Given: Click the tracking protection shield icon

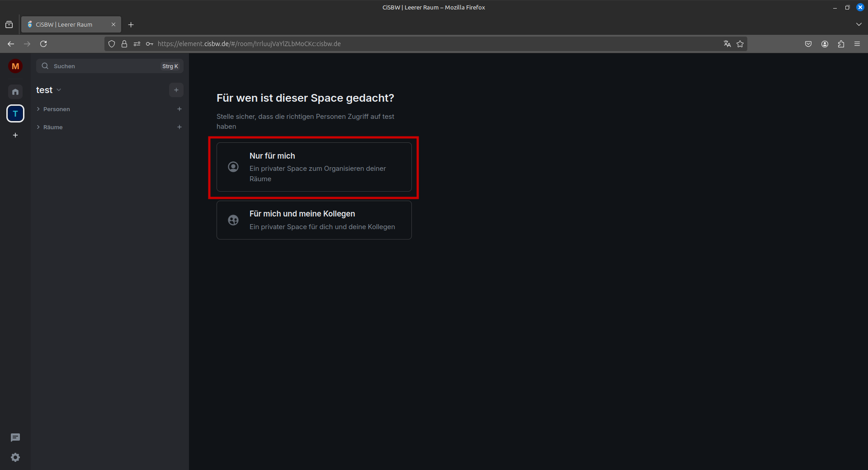Looking at the screenshot, I should click(x=112, y=44).
